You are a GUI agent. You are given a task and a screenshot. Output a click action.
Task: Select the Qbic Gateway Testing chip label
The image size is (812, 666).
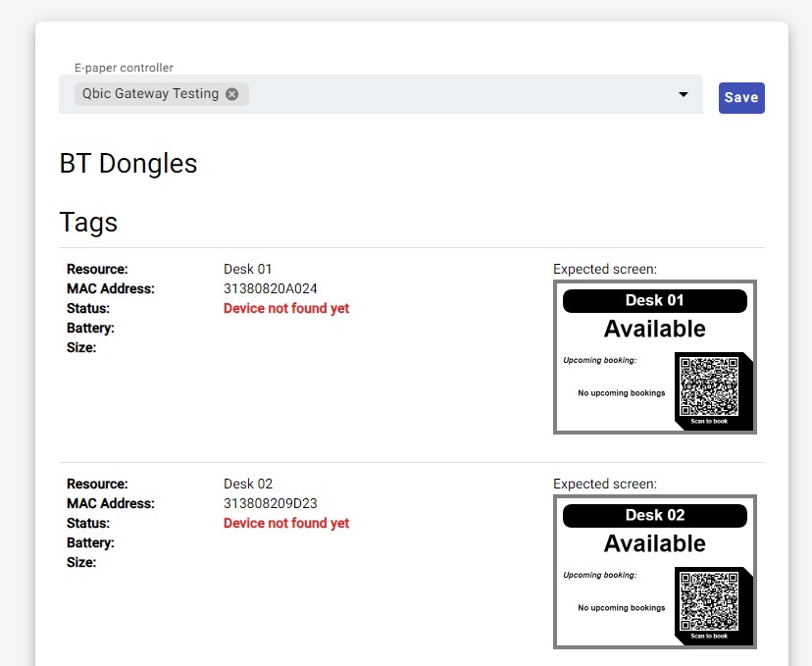click(150, 94)
